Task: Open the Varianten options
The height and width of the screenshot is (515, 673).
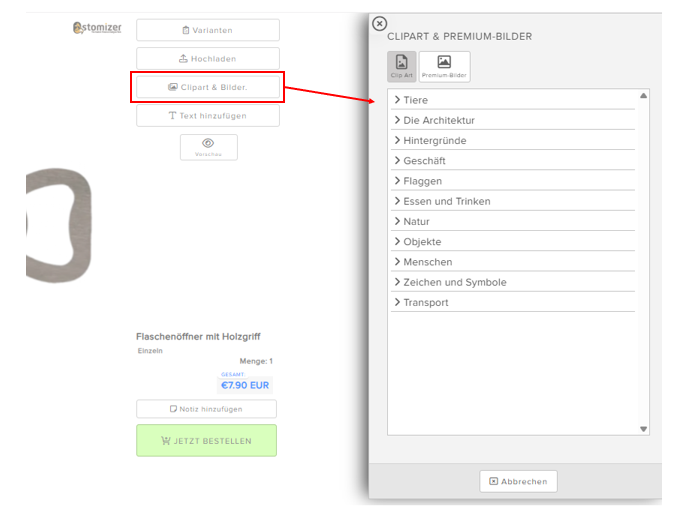Action: point(208,30)
